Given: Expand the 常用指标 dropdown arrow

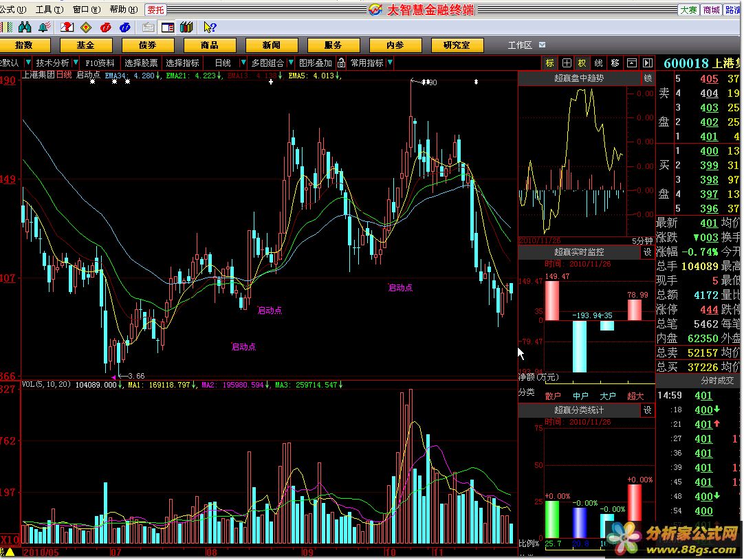Looking at the screenshot, I should click(x=390, y=63).
